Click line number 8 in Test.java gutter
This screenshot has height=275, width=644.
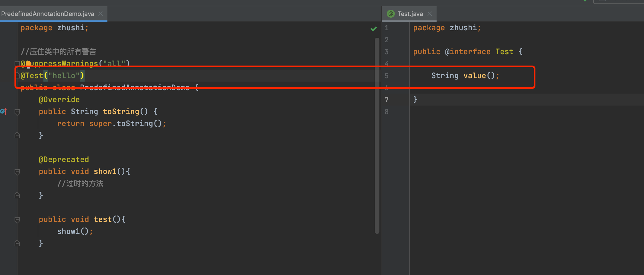[387, 112]
